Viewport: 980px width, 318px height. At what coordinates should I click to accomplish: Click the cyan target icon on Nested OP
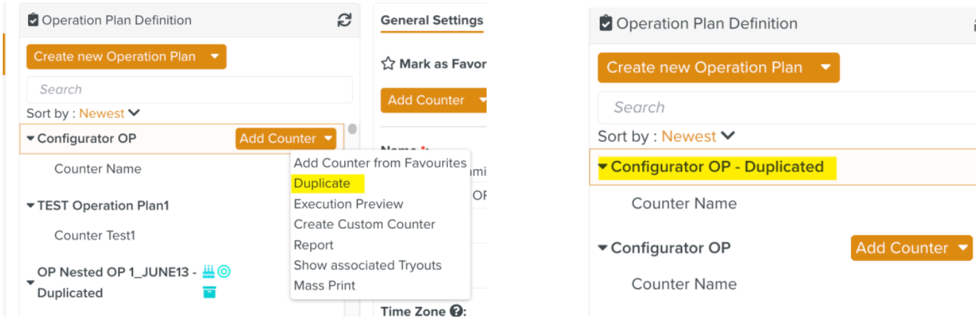click(224, 271)
